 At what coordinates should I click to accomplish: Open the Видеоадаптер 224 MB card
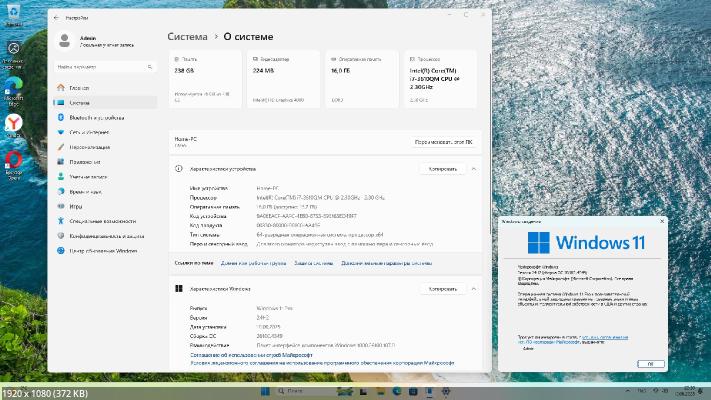(283, 79)
